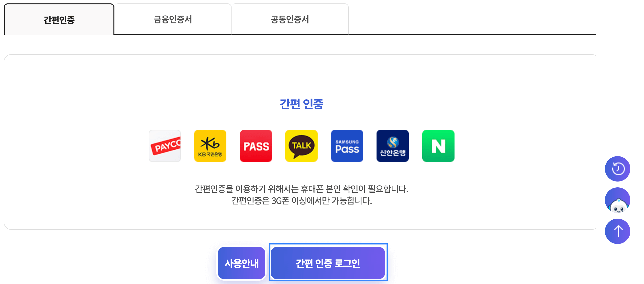Click the 3G폰 이상 notice line
644x284 pixels.
301,201
